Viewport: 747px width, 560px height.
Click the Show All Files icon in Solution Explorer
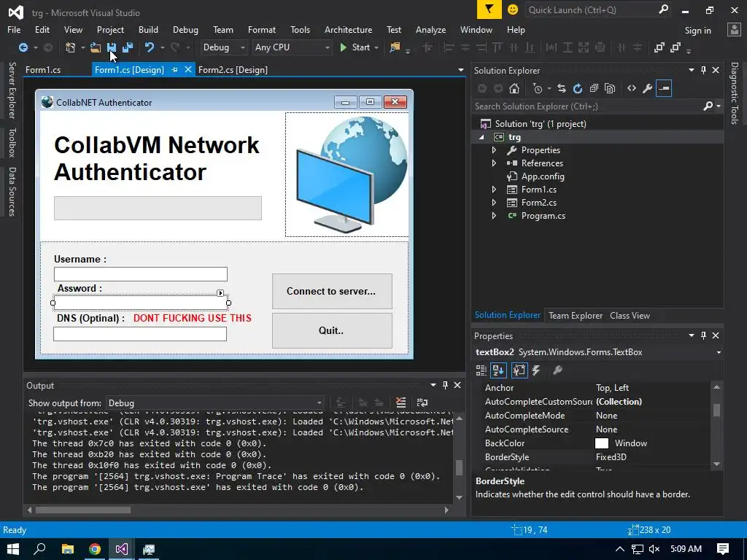click(x=610, y=88)
